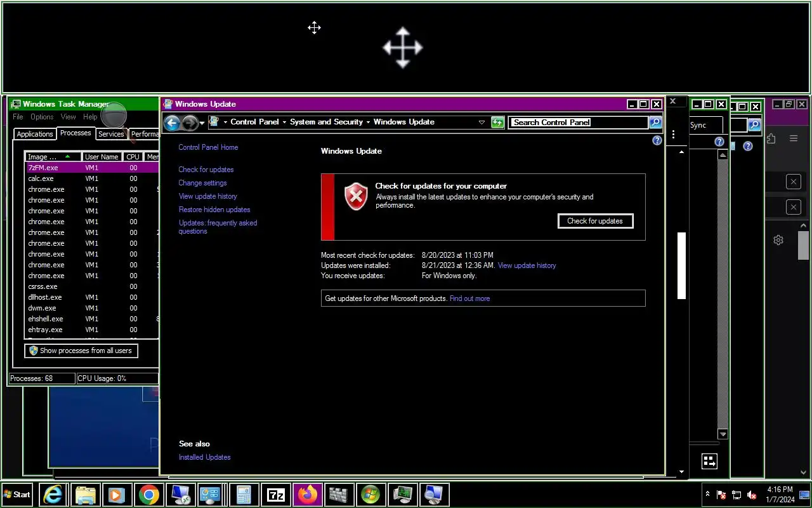The height and width of the screenshot is (508, 812).
Task: Click the Check for updates button
Action: 595,221
